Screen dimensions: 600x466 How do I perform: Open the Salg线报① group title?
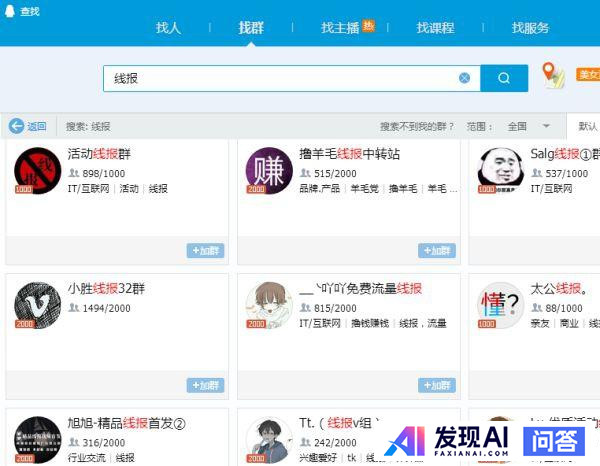[x=565, y=154]
